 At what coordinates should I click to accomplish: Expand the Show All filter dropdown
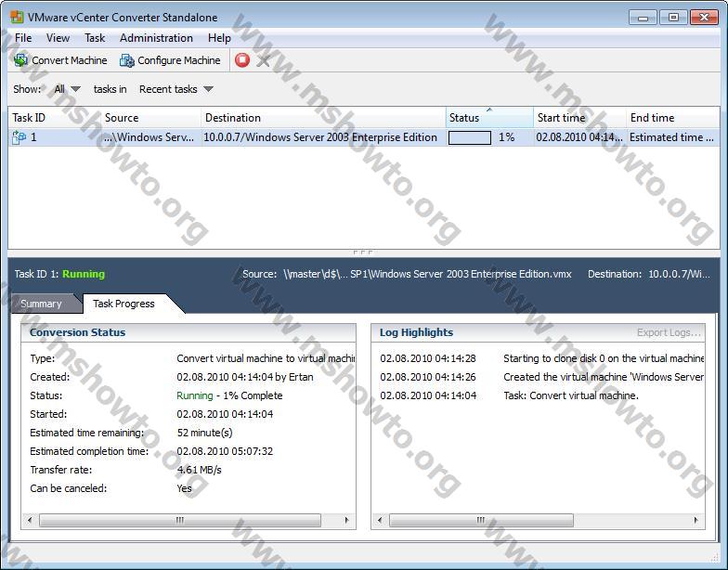click(67, 89)
